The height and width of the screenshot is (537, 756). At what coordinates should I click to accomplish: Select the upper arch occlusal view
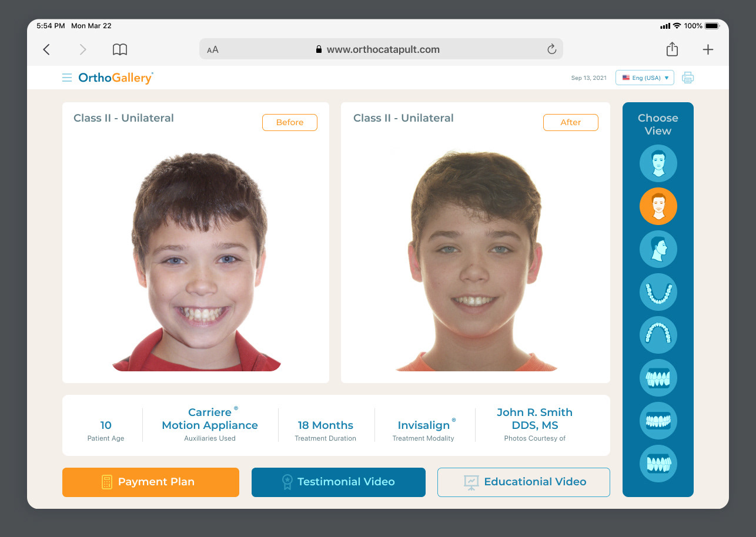tap(658, 335)
